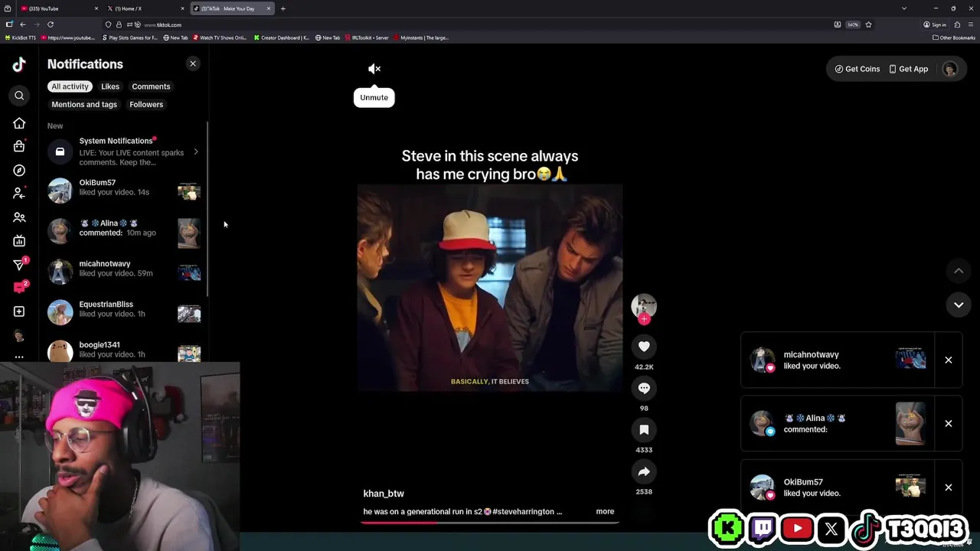Screen dimensions: 980x551
Task: Open the Activity inbox icon
Action: 19,288
